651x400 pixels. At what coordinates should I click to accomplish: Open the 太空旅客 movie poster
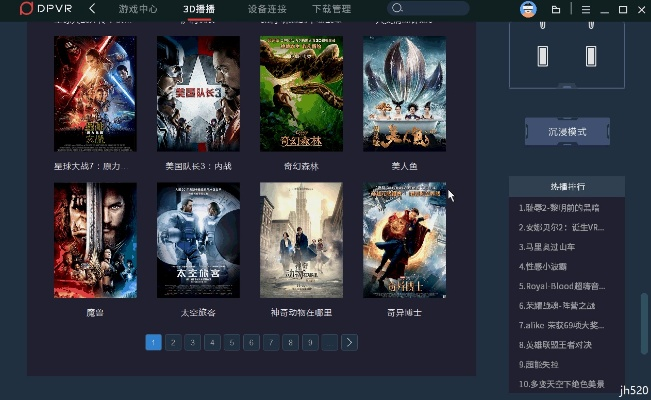point(198,240)
